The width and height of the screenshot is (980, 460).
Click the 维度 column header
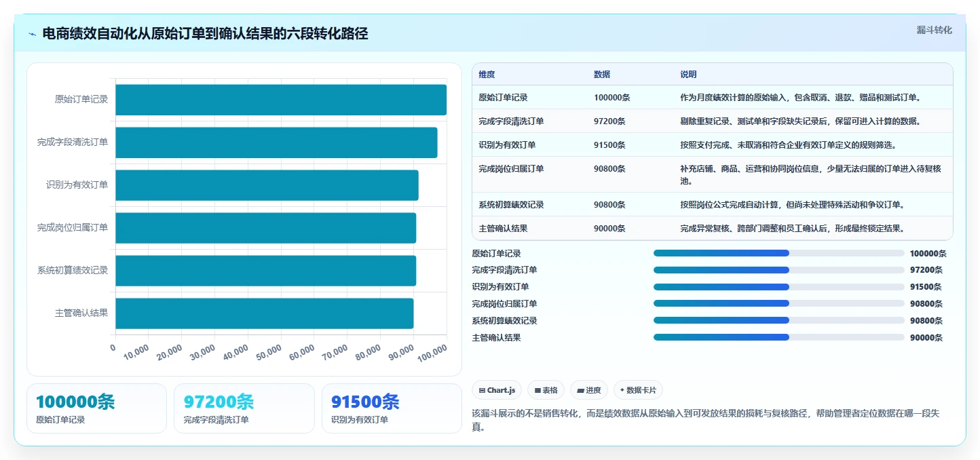(x=487, y=75)
